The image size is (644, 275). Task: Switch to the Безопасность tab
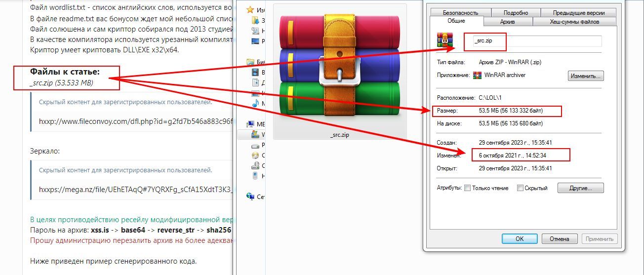click(460, 13)
